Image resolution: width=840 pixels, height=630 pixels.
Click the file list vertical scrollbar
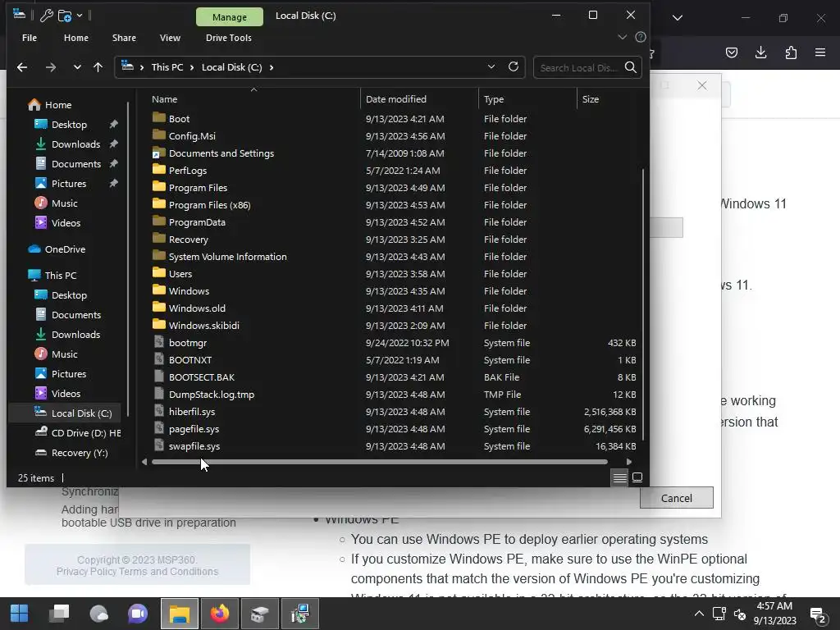642,304
